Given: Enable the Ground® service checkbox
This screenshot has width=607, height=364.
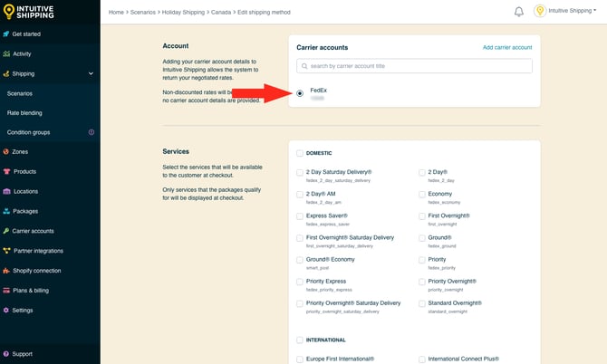Looking at the screenshot, I should click(x=423, y=238).
